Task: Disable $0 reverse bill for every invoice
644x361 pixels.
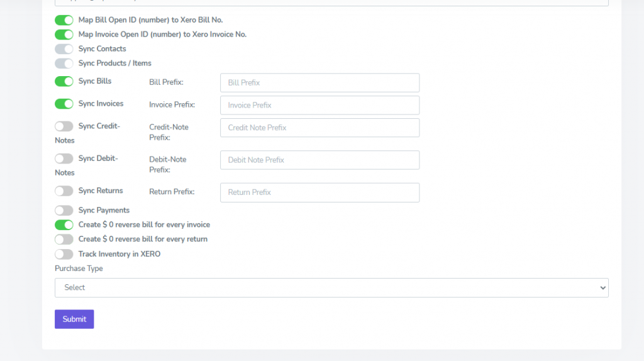Action: pyautogui.click(x=64, y=225)
